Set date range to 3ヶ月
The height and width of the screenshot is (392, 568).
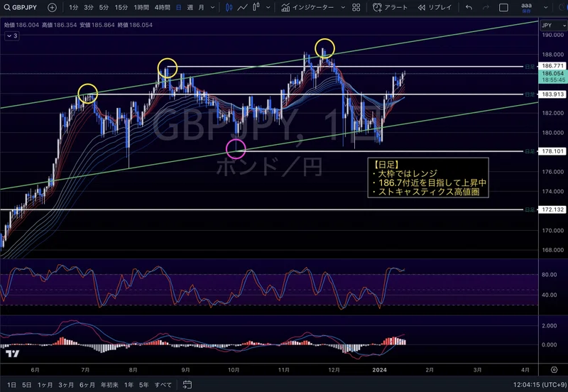66,385
